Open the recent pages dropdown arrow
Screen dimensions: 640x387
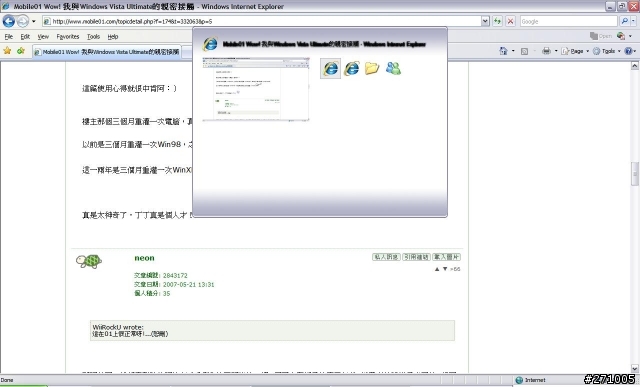click(x=34, y=21)
